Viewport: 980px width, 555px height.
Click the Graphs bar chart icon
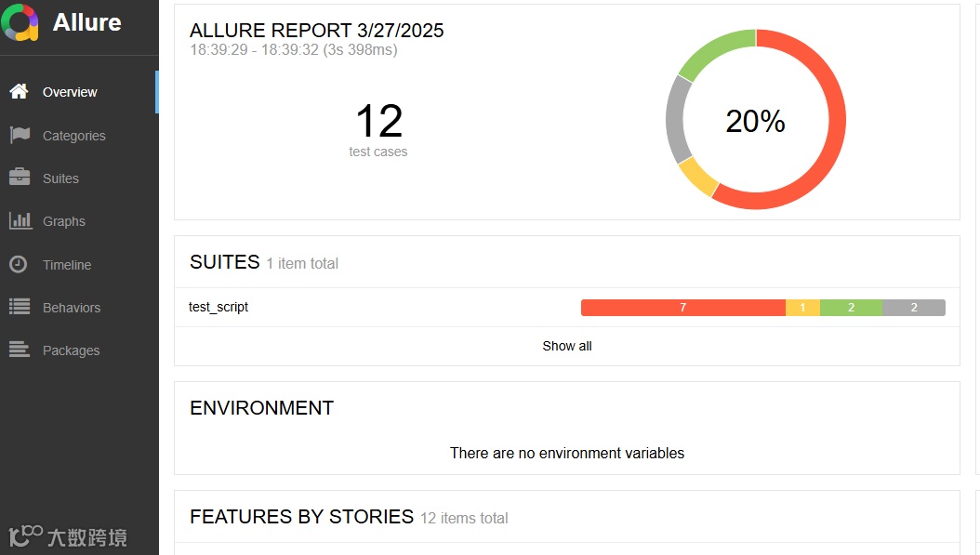click(x=19, y=221)
